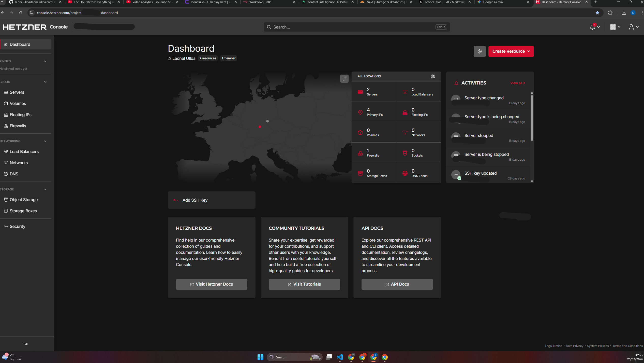This screenshot has width=644, height=363.
Task: Open the Create Resource dropdown
Action: (x=511, y=51)
